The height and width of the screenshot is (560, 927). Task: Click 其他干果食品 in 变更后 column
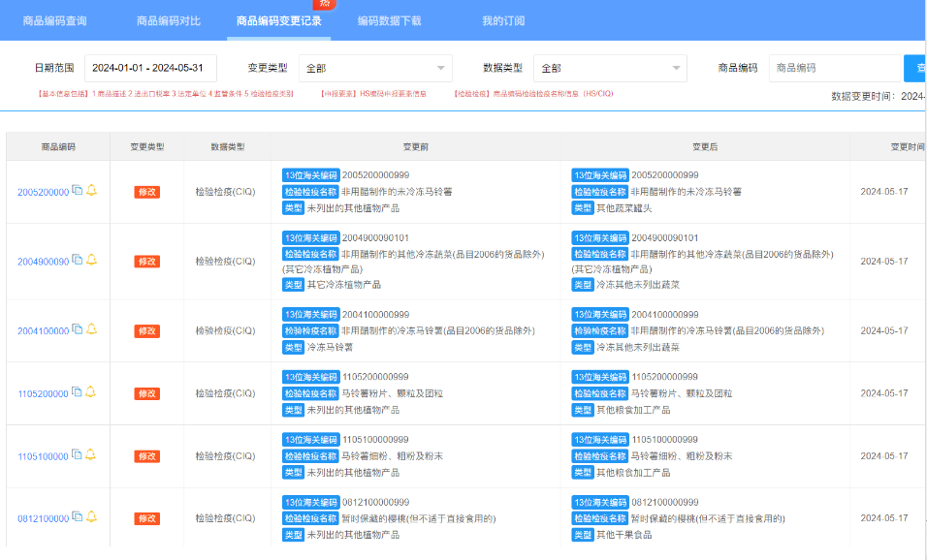624,535
